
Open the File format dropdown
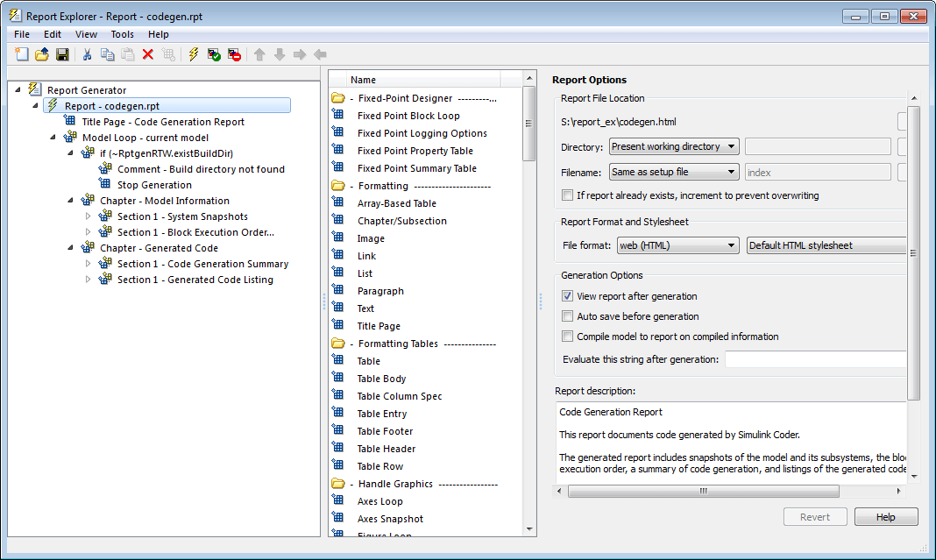pos(677,245)
